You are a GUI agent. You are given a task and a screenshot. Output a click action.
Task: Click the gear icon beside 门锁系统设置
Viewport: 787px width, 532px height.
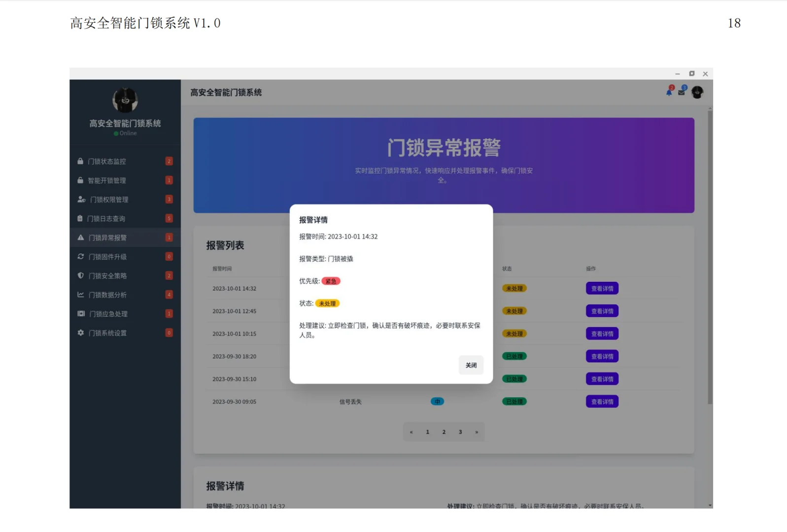81,333
